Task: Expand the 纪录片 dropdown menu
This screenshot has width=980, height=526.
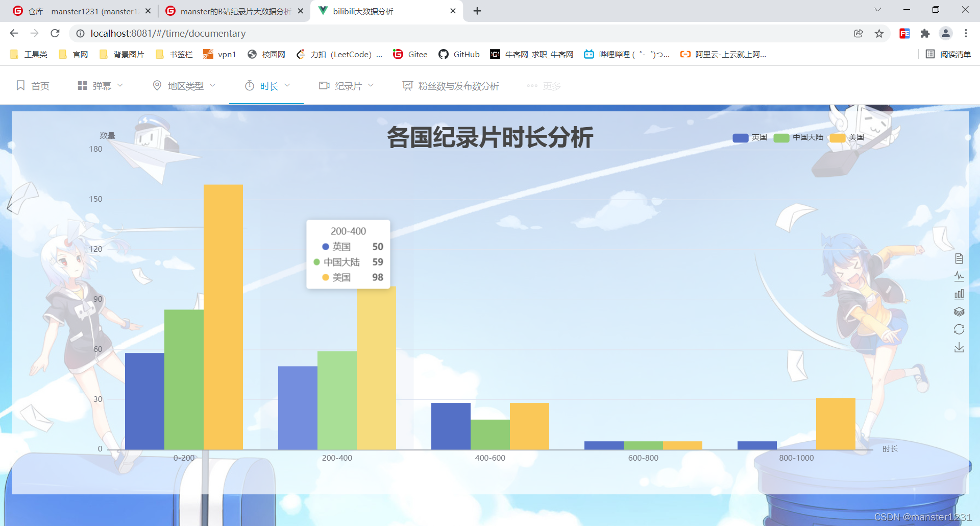Action: pyautogui.click(x=347, y=86)
